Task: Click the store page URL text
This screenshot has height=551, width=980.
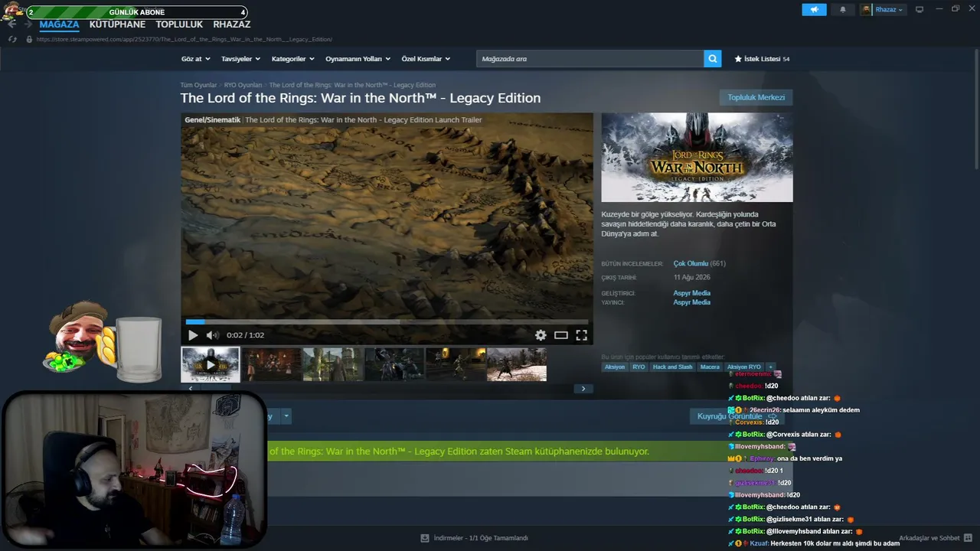Action: pos(184,39)
